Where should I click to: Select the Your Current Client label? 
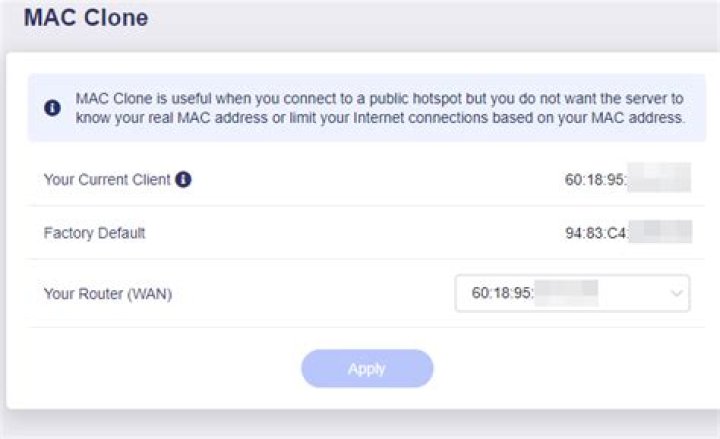pyautogui.click(x=107, y=179)
